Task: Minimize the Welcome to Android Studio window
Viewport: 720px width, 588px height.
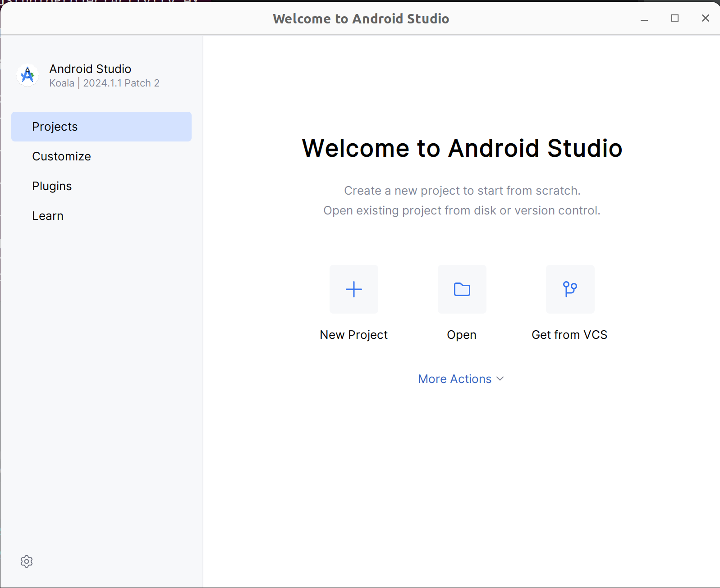Action: coord(644,18)
